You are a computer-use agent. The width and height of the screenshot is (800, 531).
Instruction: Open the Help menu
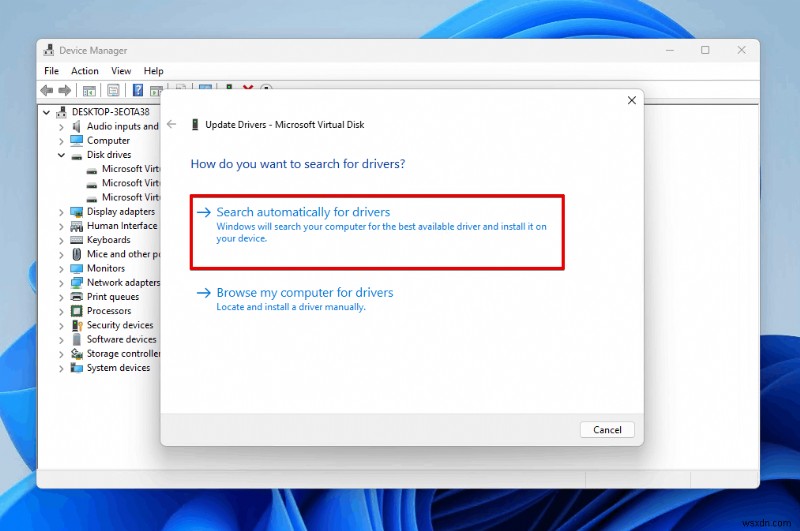pyautogui.click(x=153, y=71)
